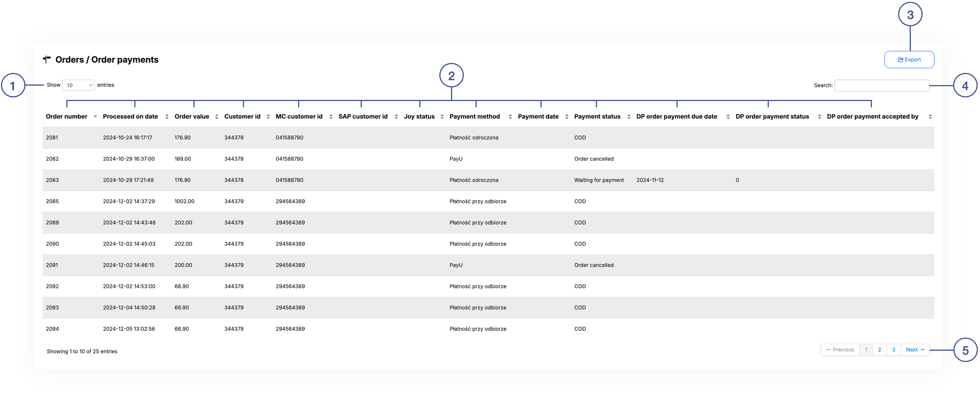Open the Show entries dropdown

coord(78,85)
